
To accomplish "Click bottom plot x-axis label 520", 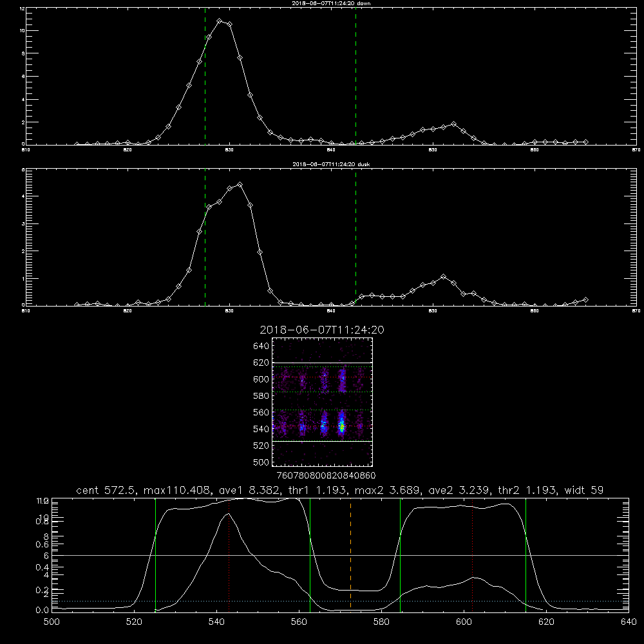I will tap(134, 622).
